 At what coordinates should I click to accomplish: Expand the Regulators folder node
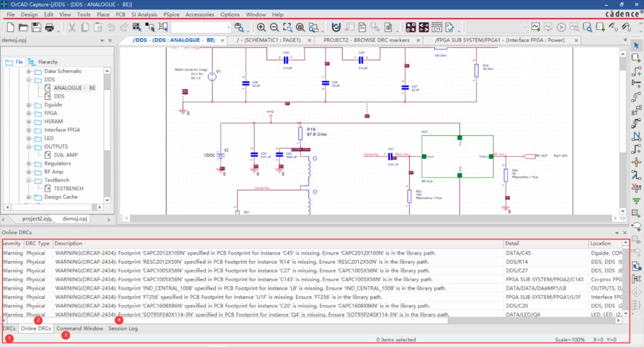(29, 163)
